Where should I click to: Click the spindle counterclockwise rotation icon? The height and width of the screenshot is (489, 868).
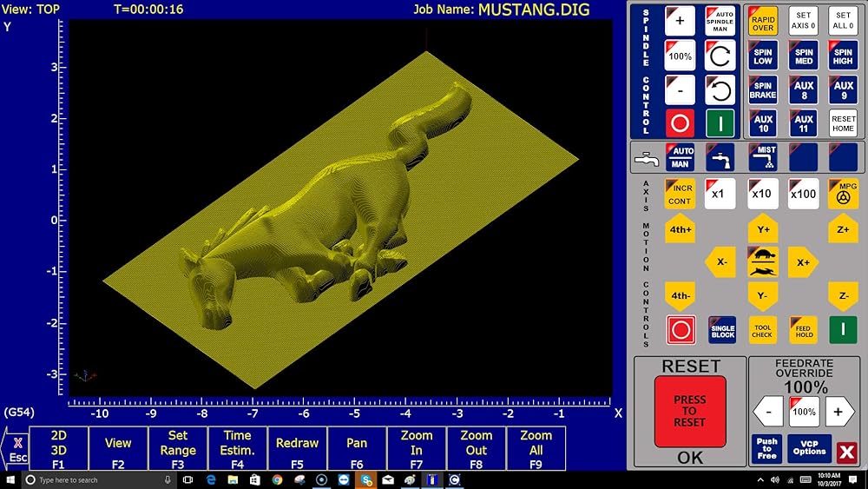720,89
